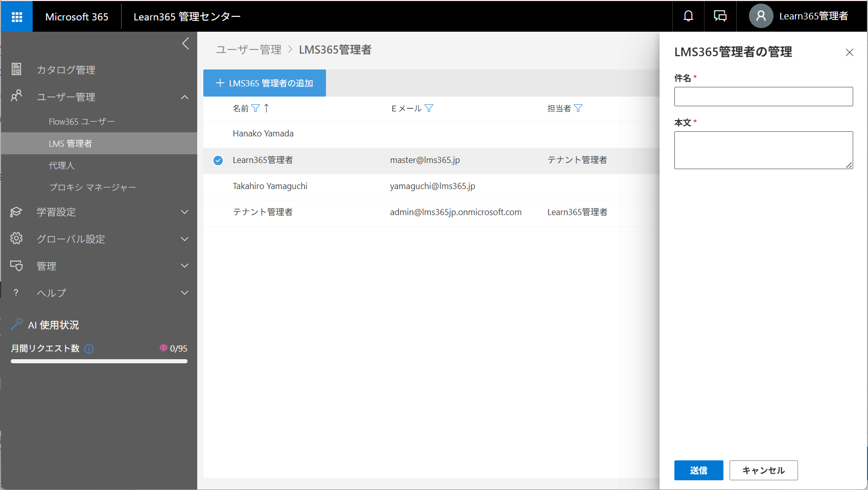
Task: Click the AI usage magic wand icon
Action: [17, 324]
